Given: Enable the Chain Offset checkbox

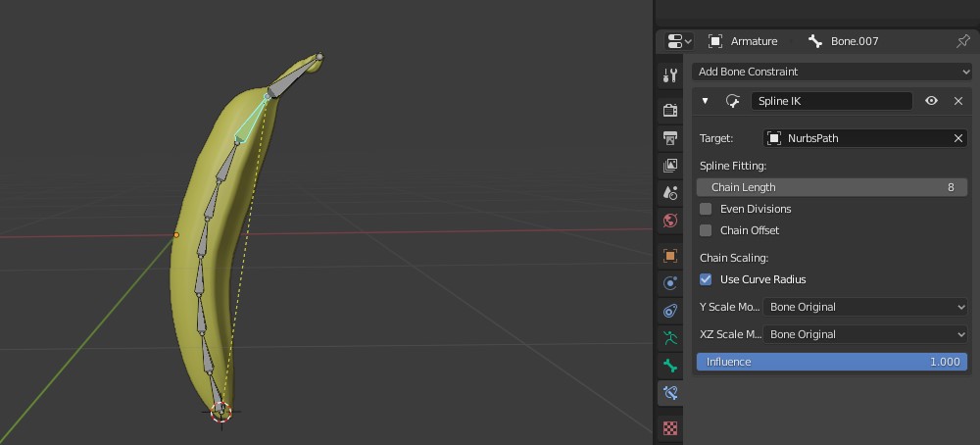Looking at the screenshot, I should pyautogui.click(x=706, y=230).
